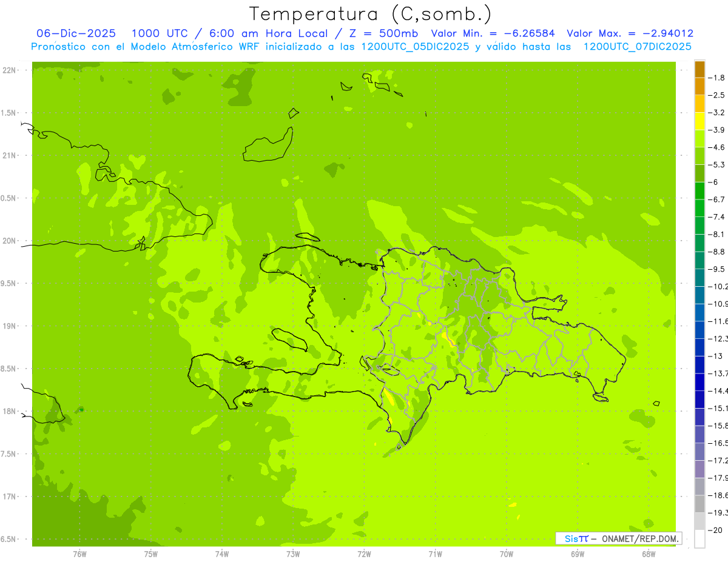728x562 pixels.
Task: Click the '19N' latitude label
Action: point(10,326)
